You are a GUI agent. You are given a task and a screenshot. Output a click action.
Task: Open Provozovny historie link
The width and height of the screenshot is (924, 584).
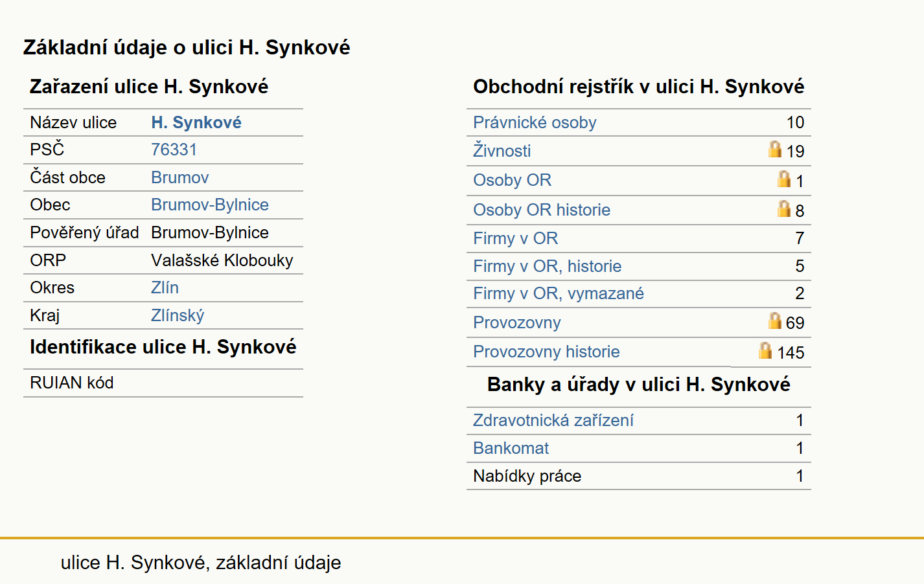click(x=546, y=352)
